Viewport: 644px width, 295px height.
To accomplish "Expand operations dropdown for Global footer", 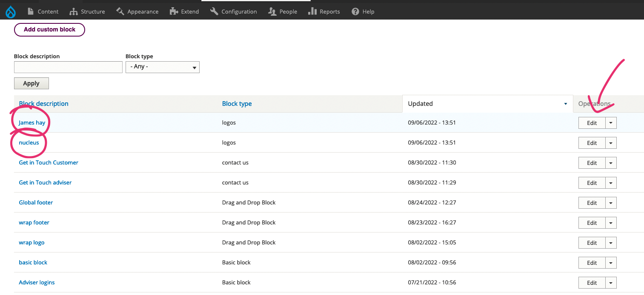I will pyautogui.click(x=611, y=203).
